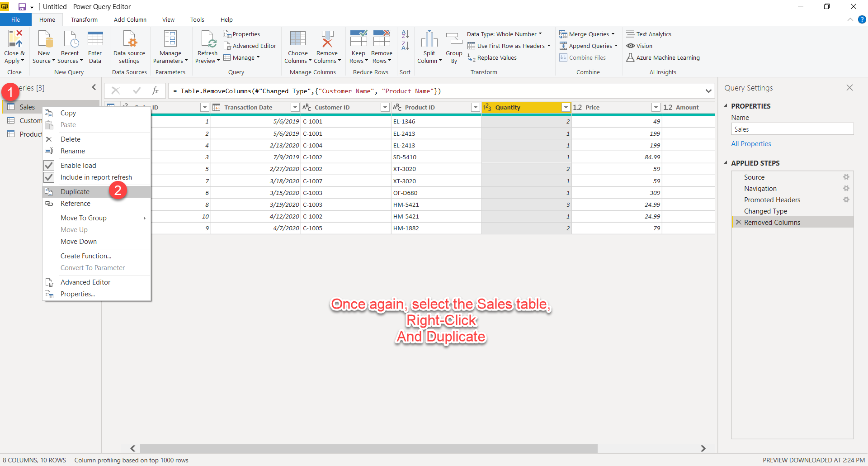Screen dimensions: 868x466
Task: Toggle the Enable load checkbox
Action: (x=49, y=165)
